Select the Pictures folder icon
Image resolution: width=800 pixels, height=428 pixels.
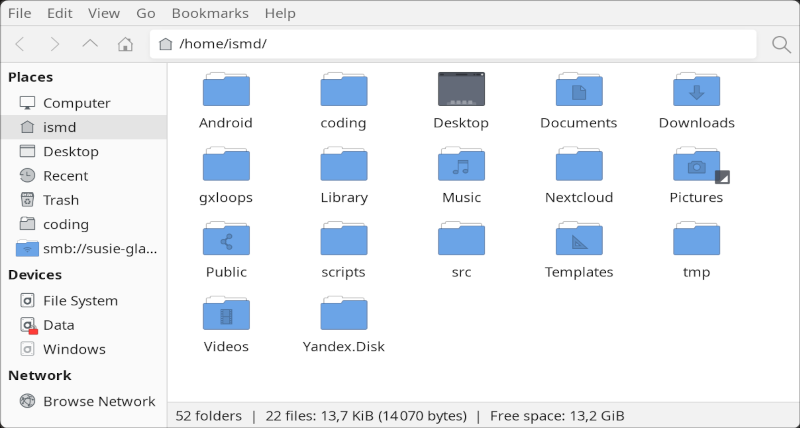tap(696, 165)
